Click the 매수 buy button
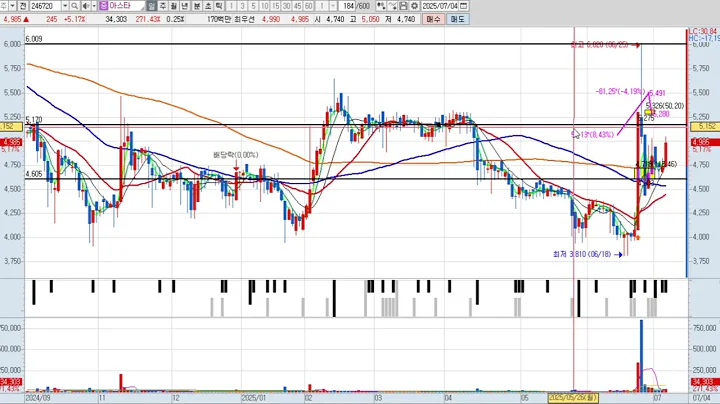The image size is (720, 404). pyautogui.click(x=433, y=19)
